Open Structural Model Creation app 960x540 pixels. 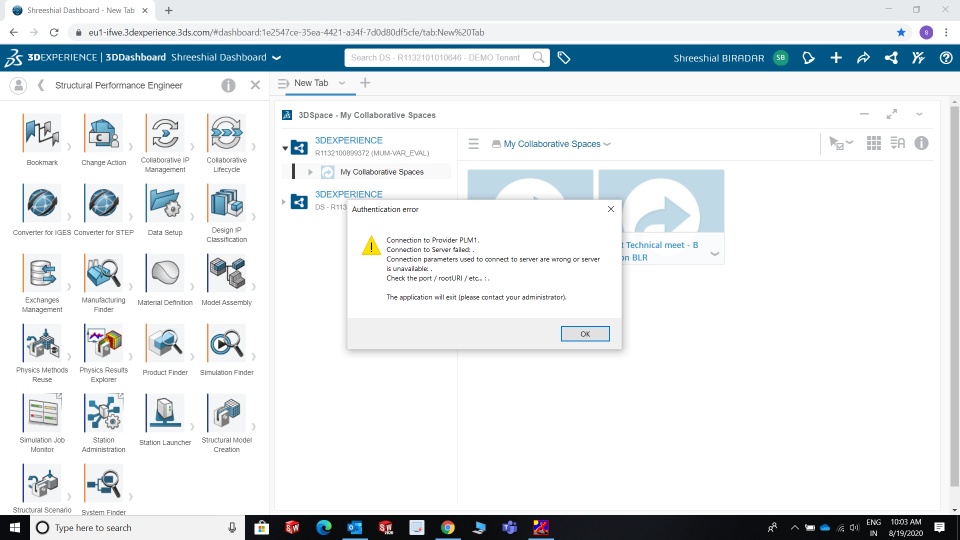pyautogui.click(x=226, y=413)
